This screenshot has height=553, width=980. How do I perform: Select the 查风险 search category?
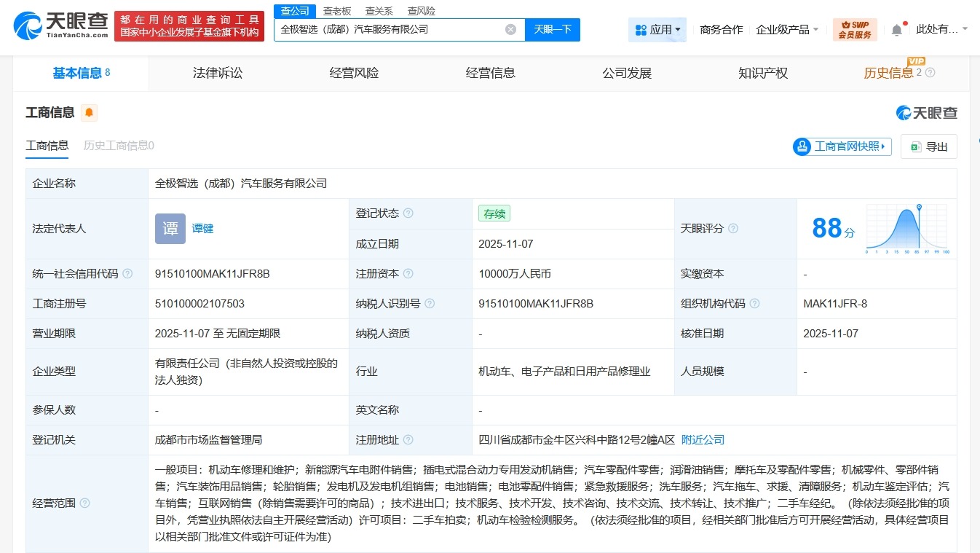point(421,10)
